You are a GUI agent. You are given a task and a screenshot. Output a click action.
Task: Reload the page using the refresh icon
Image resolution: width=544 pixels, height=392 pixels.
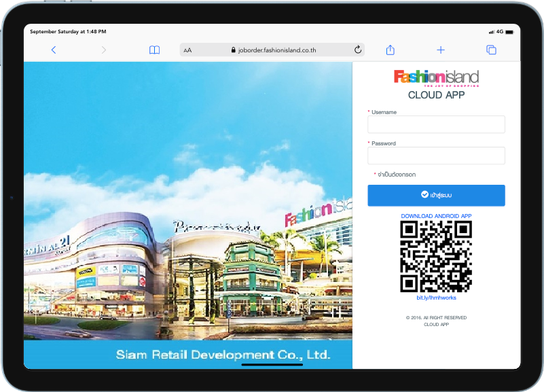[358, 49]
